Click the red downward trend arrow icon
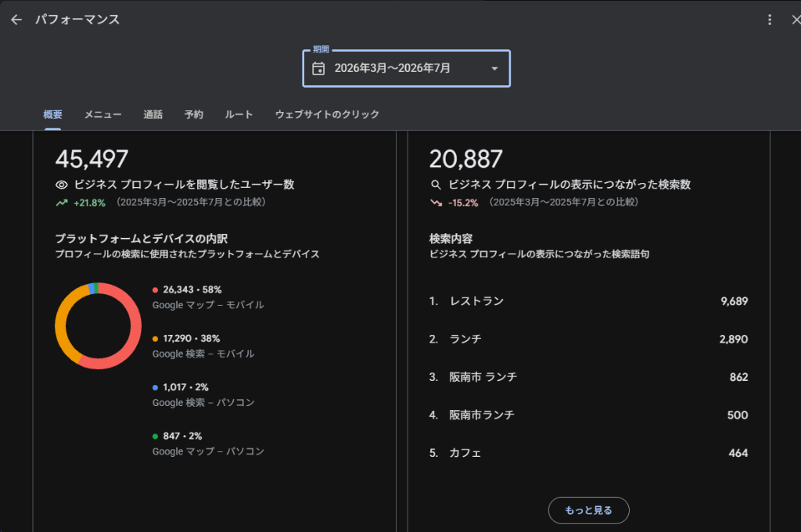The image size is (801, 532). coord(436,203)
